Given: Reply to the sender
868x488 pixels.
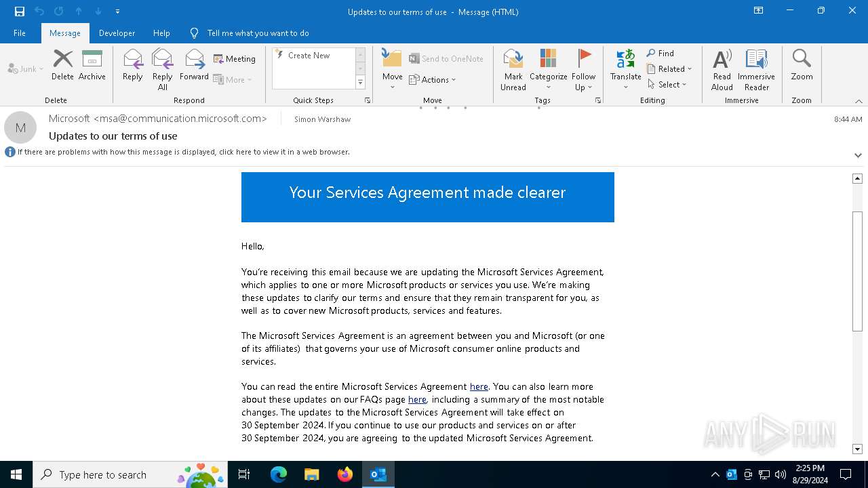Looking at the screenshot, I should point(132,65).
